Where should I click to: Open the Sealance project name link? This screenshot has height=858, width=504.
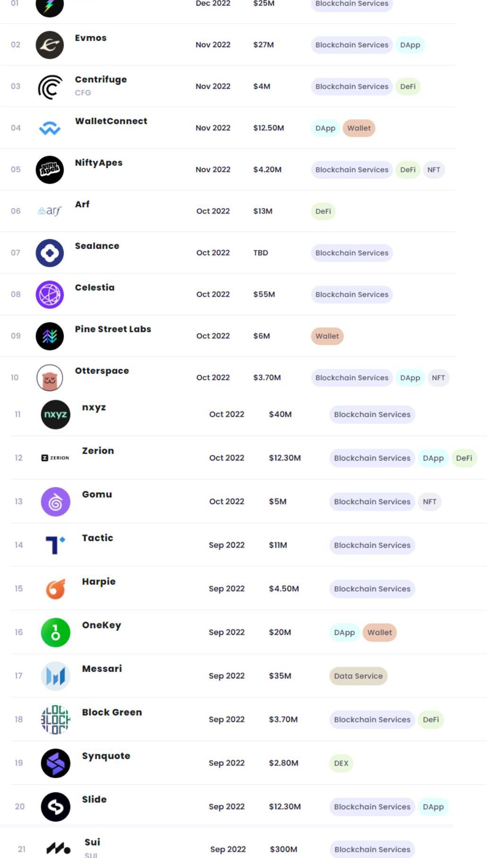(97, 246)
